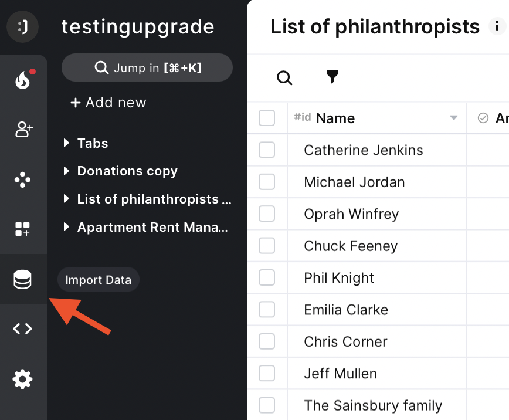Click the flame icon with the red dot

tap(23, 80)
